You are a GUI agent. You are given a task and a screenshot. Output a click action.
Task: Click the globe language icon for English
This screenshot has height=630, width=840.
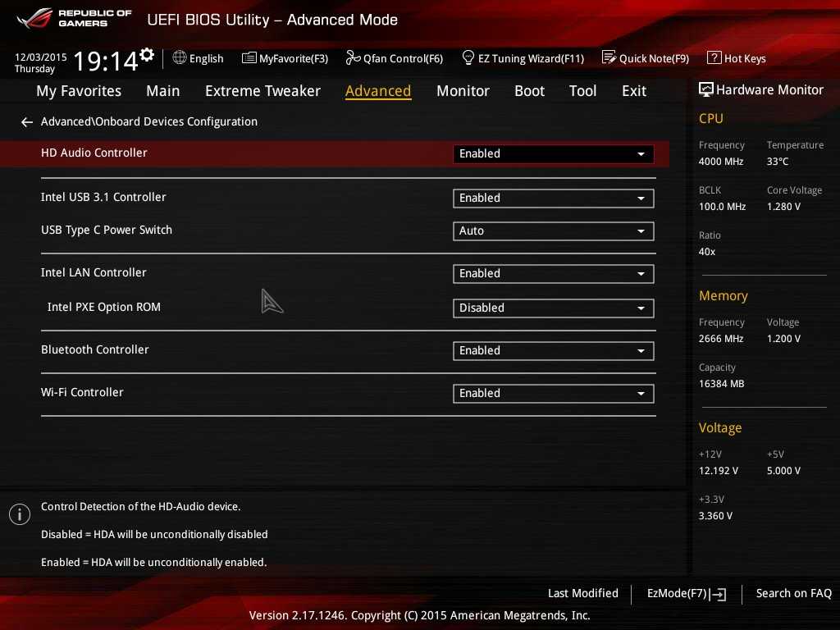[180, 58]
